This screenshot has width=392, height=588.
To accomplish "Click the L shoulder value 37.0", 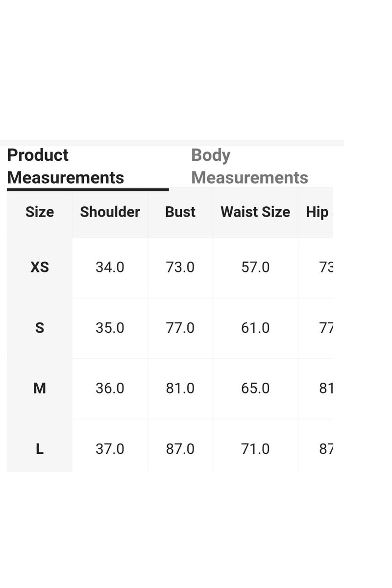I will 110,449.
